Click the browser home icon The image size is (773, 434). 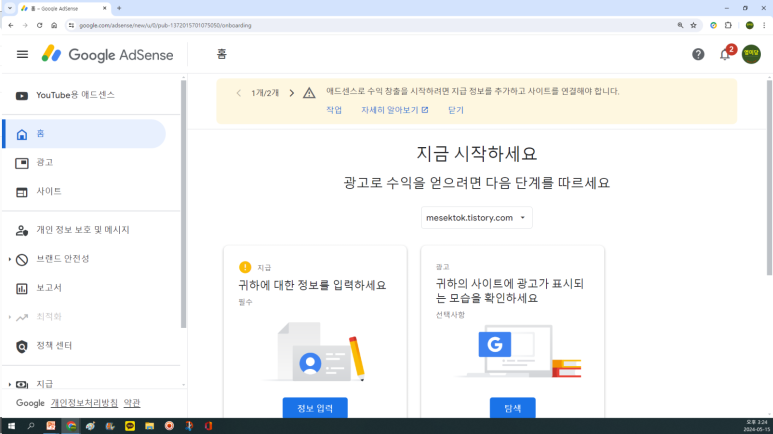pyautogui.click(x=54, y=25)
